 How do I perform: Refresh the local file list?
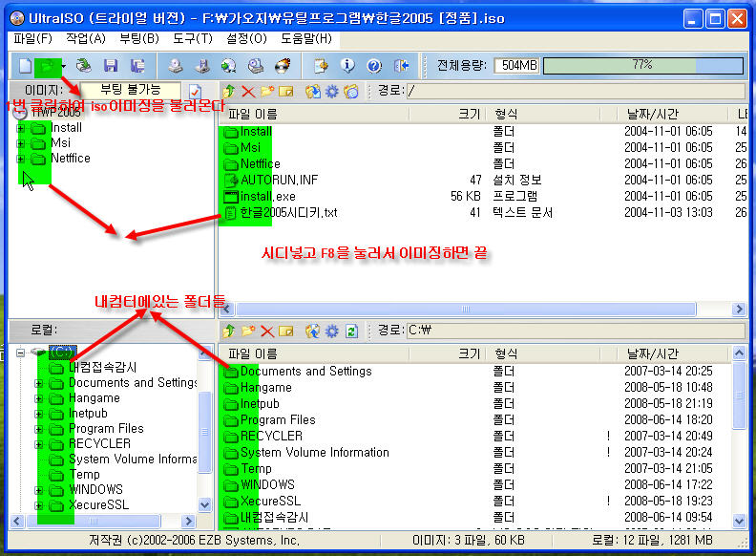click(351, 331)
